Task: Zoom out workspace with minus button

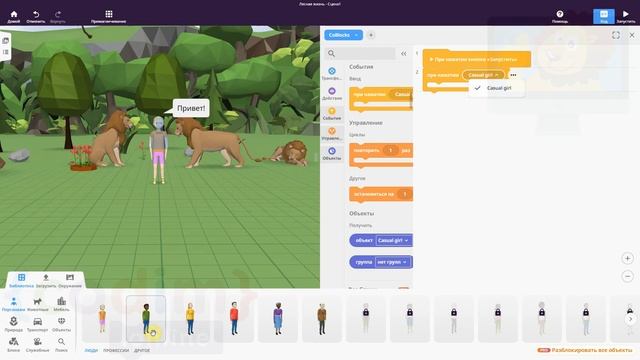Action: click(x=628, y=276)
